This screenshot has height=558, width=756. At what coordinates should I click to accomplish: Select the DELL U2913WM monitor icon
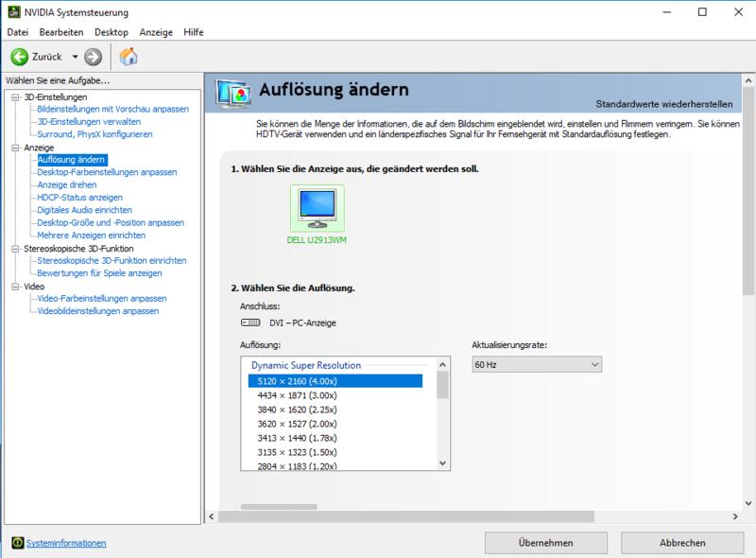pyautogui.click(x=317, y=208)
